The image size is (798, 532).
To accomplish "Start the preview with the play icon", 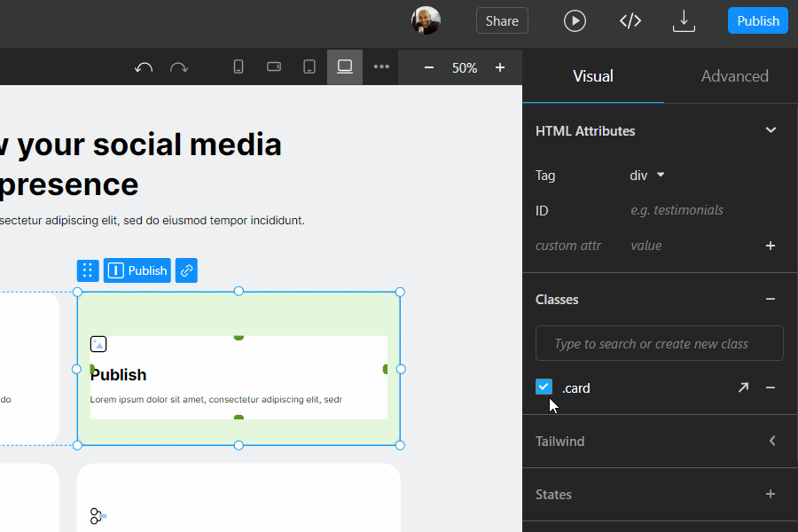I will click(x=575, y=20).
